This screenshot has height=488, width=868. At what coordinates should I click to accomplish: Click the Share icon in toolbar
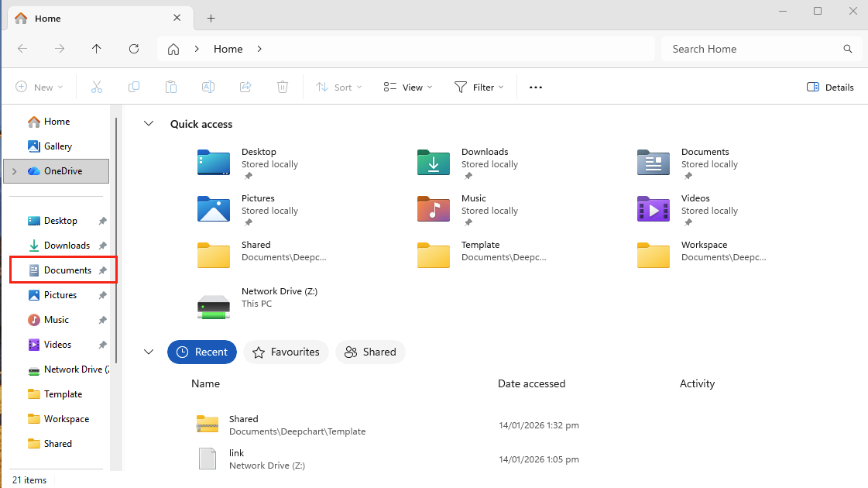245,88
